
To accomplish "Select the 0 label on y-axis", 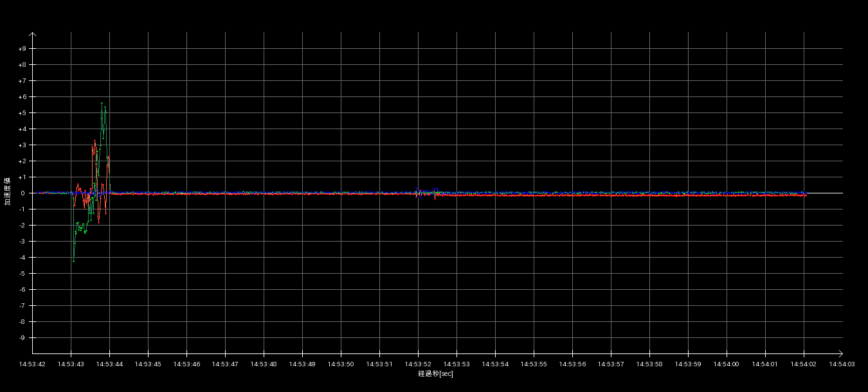I will point(23,193).
